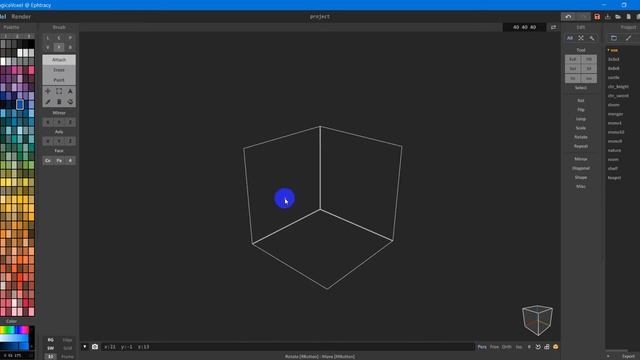Select the Line (L) brush mode
640x360 pixels.
point(48,38)
